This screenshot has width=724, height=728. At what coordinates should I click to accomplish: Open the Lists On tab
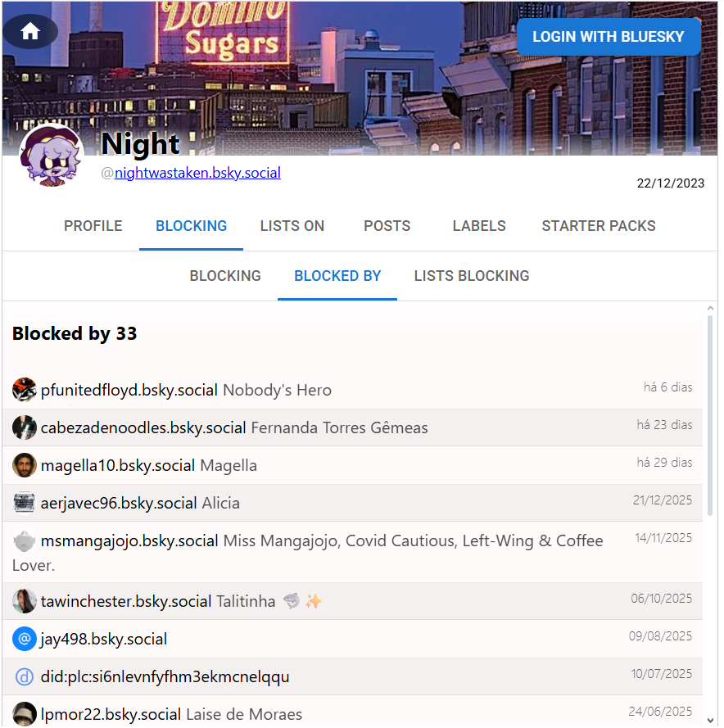pyautogui.click(x=292, y=226)
